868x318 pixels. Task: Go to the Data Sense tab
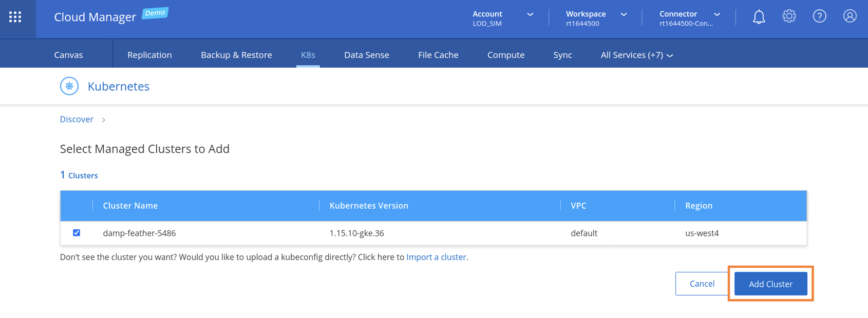click(367, 55)
